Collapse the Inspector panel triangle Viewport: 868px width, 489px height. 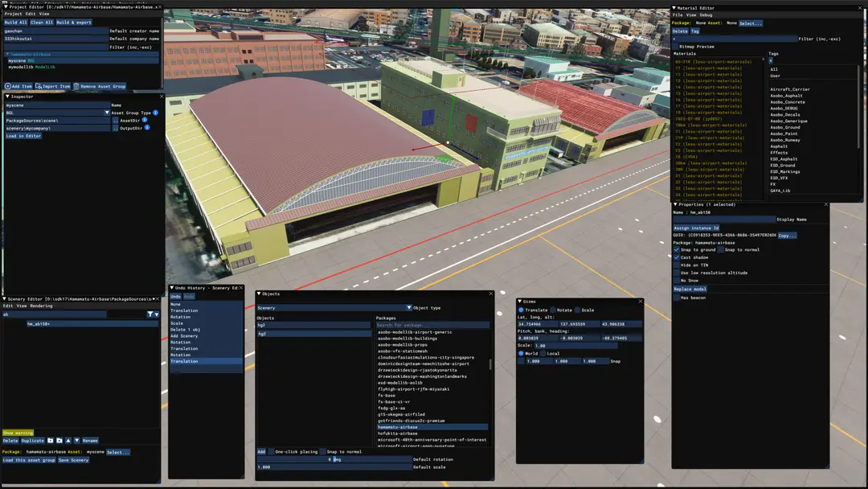(x=7, y=97)
